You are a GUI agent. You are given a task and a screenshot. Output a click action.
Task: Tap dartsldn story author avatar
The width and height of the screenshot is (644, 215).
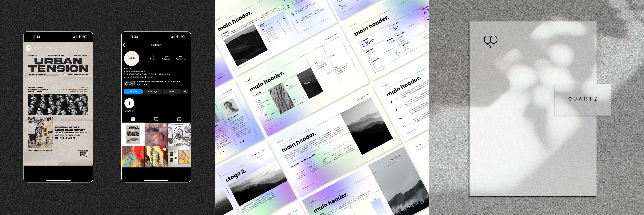click(x=29, y=48)
